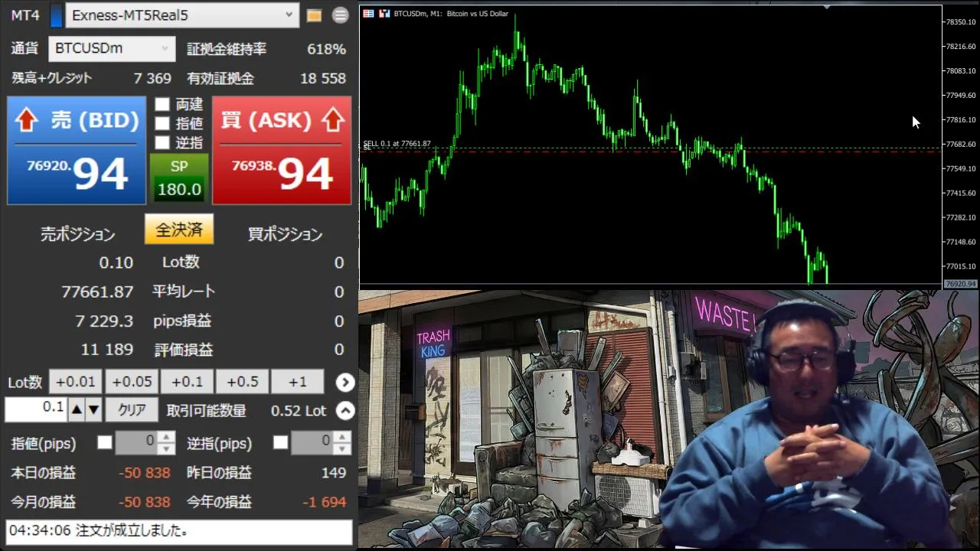Click the sell position lot 0.10
980x551 pixels.
point(116,262)
